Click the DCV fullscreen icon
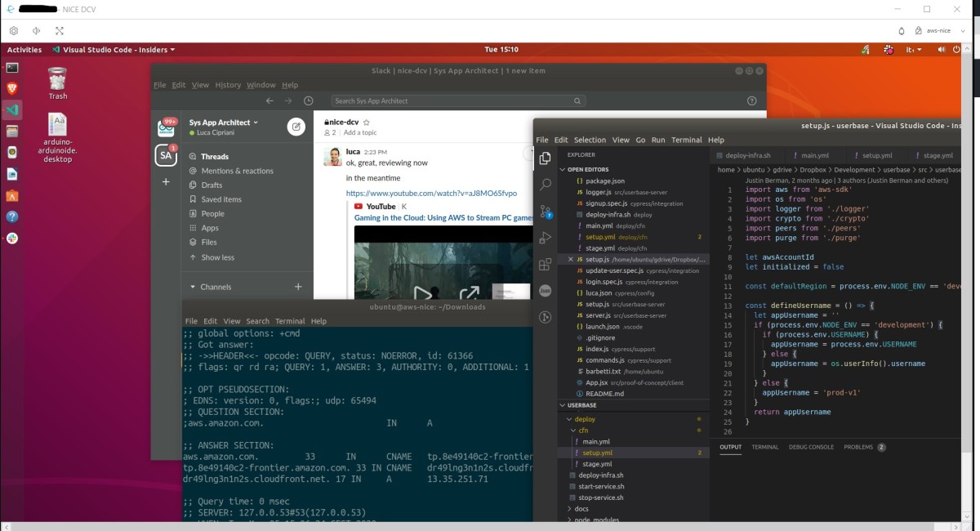 click(x=60, y=31)
